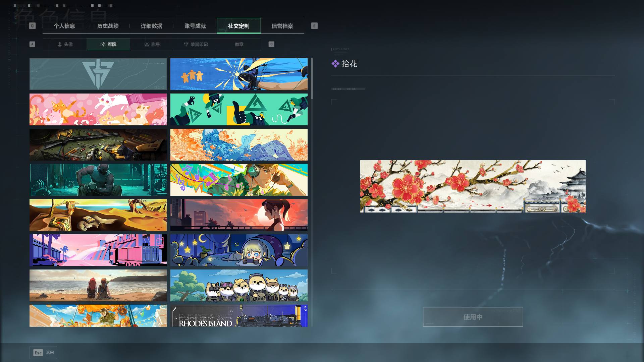Switch to the 历史战绩 tab
This screenshot has height=362, width=644.
click(108, 26)
